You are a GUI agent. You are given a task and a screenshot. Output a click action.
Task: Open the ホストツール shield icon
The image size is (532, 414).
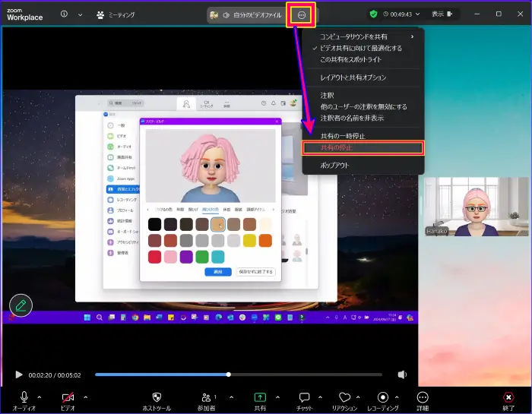pos(157,397)
